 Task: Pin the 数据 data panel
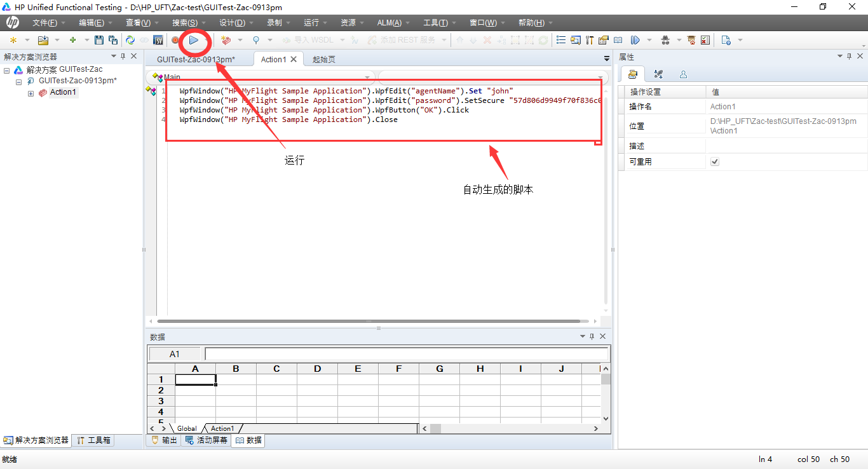tap(592, 337)
